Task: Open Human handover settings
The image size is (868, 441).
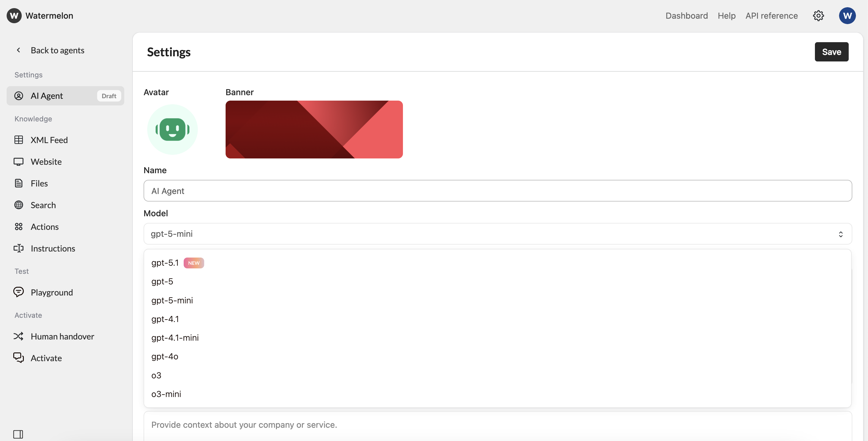Action: point(62,336)
